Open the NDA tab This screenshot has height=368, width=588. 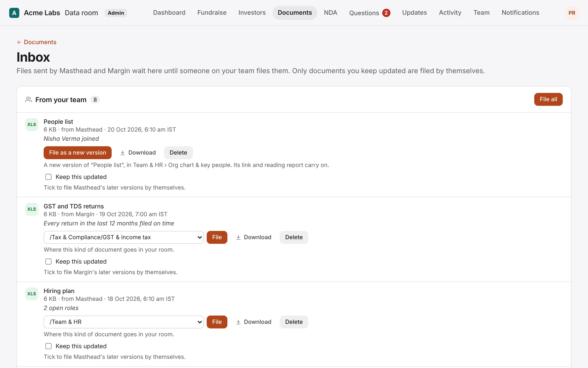pyautogui.click(x=331, y=13)
